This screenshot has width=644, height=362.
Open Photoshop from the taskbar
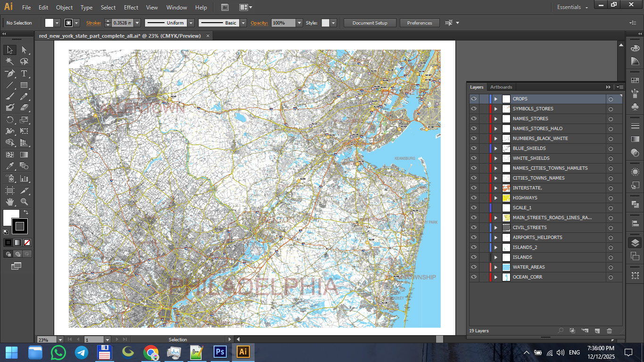pyautogui.click(x=220, y=352)
